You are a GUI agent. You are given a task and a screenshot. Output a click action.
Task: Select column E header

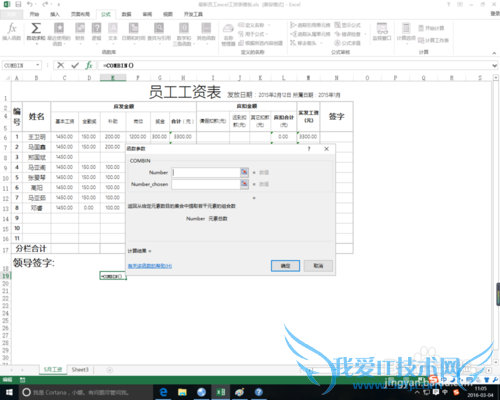113,78
